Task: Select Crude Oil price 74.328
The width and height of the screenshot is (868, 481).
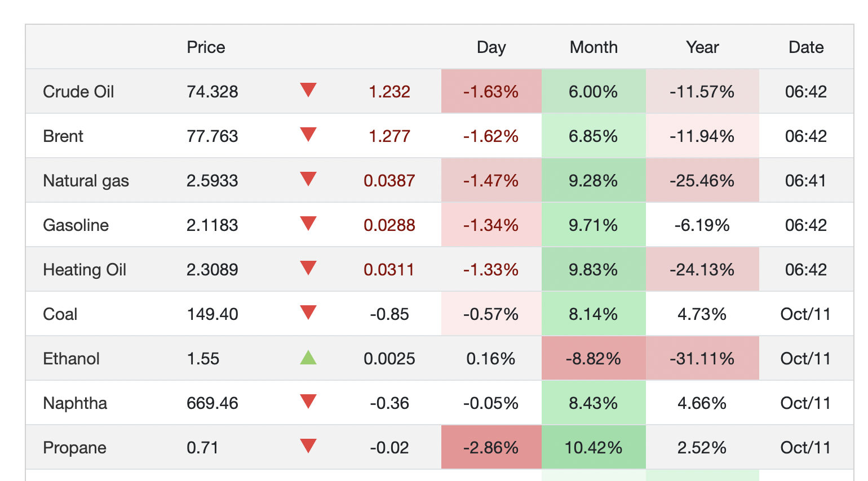Action: [x=212, y=91]
